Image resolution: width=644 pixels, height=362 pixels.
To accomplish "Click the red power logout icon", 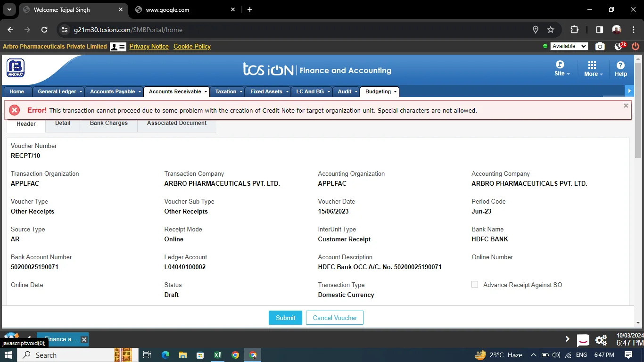I will 635,46.
